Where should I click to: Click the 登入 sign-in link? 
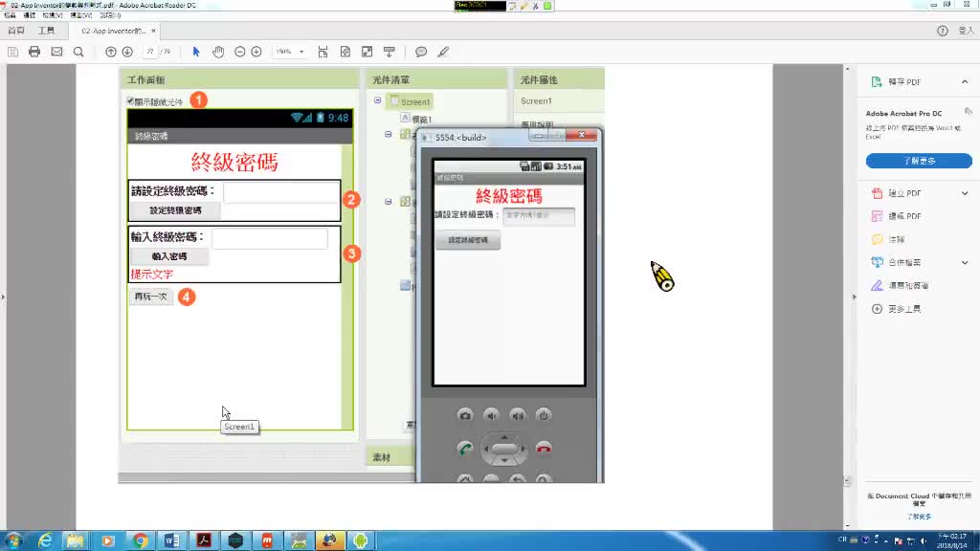coord(967,31)
